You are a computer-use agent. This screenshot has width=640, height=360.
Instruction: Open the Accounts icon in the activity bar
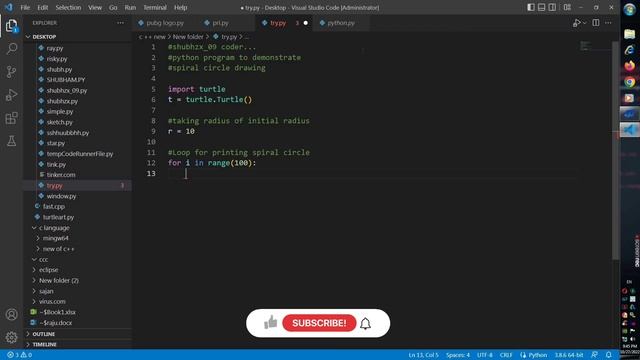[x=11, y=314]
